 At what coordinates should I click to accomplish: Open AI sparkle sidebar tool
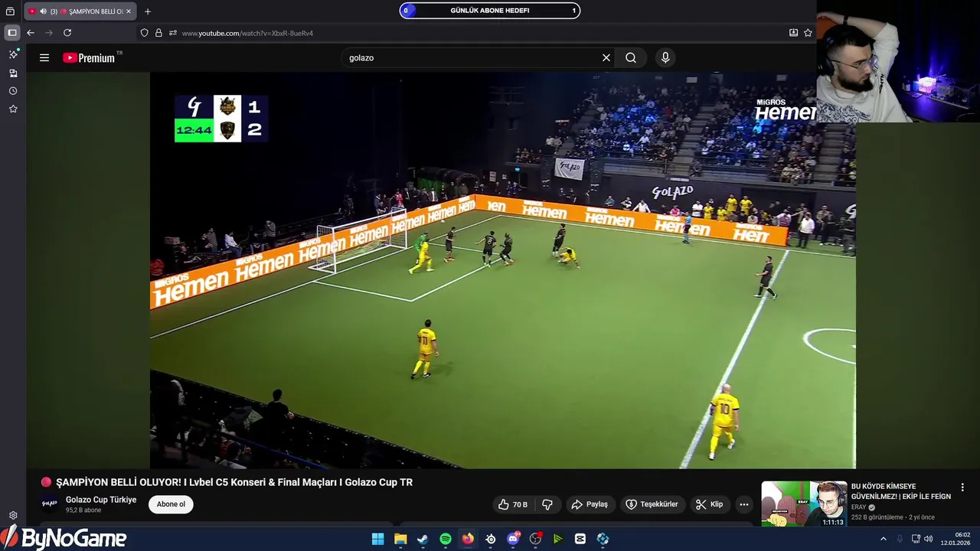coord(13,54)
